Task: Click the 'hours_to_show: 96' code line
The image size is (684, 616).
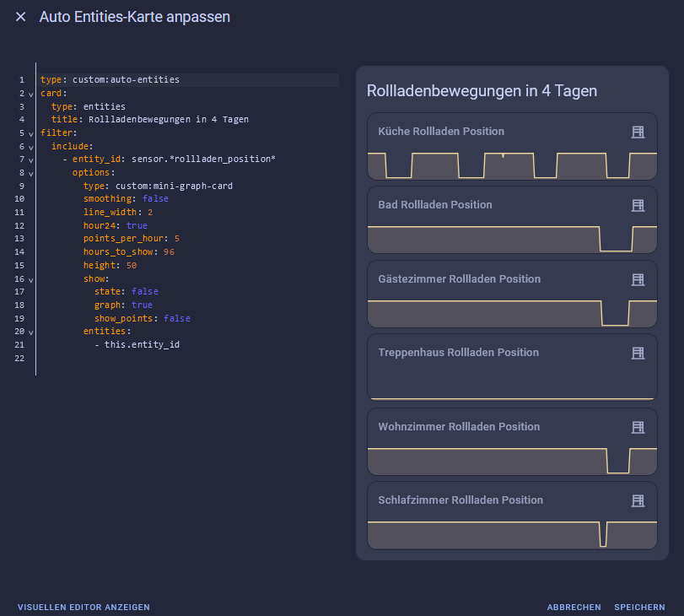Action: [129, 252]
